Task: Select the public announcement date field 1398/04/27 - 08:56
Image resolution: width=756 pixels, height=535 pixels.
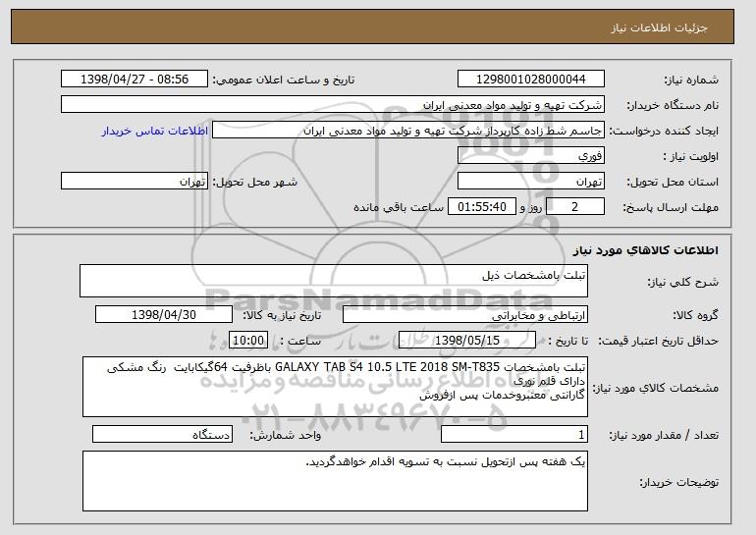Action: point(135,80)
